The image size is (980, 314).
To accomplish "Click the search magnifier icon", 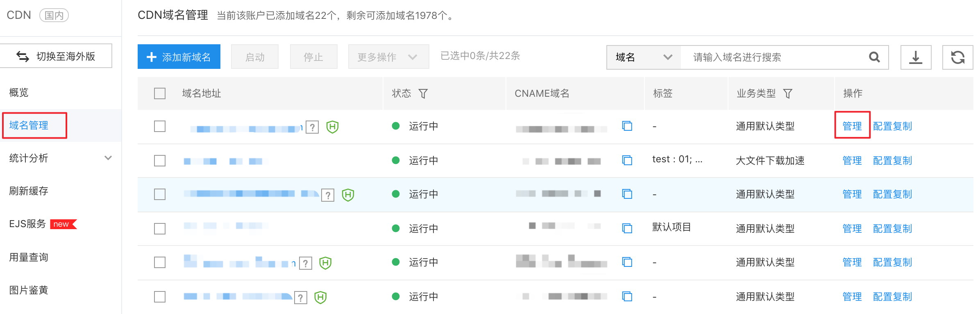I will [874, 57].
